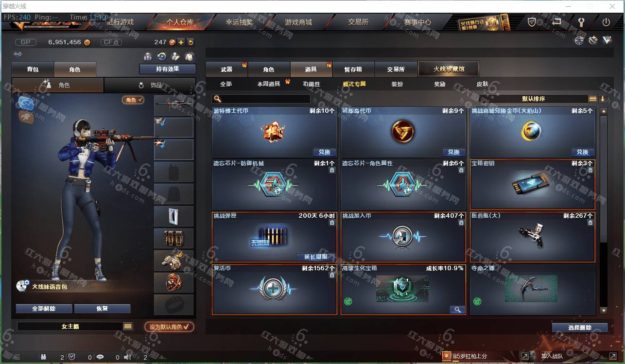The height and width of the screenshot is (364, 625).
Task: Expand the 女主播 character list dropdown
Action: [x=128, y=327]
